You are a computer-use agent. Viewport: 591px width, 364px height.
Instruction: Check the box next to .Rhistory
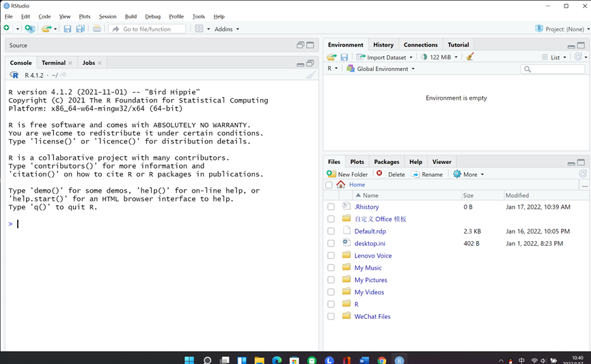331,207
